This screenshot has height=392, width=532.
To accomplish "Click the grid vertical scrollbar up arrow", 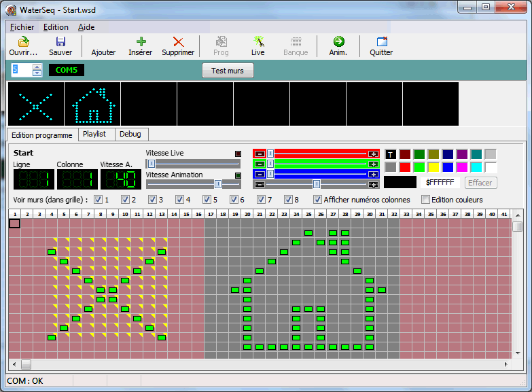I will tap(518, 215).
